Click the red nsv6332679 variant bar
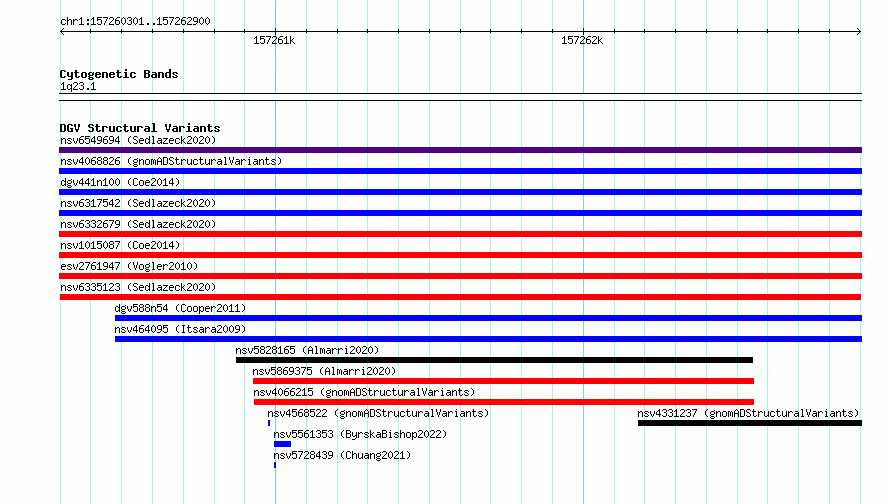 pyautogui.click(x=460, y=234)
